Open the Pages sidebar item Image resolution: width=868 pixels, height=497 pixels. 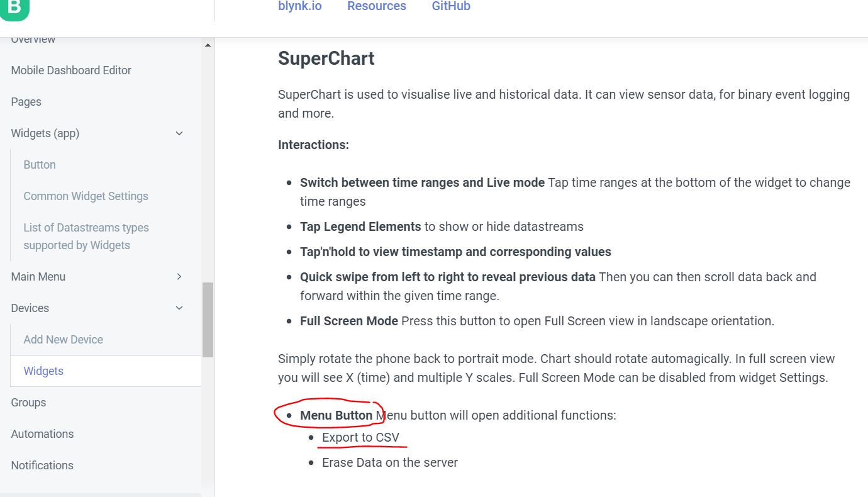tap(26, 102)
